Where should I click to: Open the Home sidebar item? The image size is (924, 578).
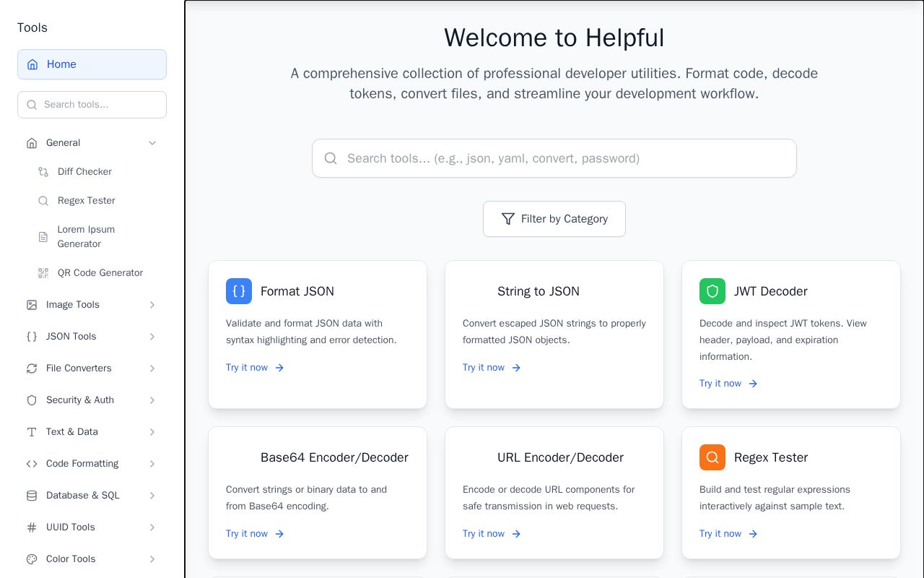pos(92,64)
